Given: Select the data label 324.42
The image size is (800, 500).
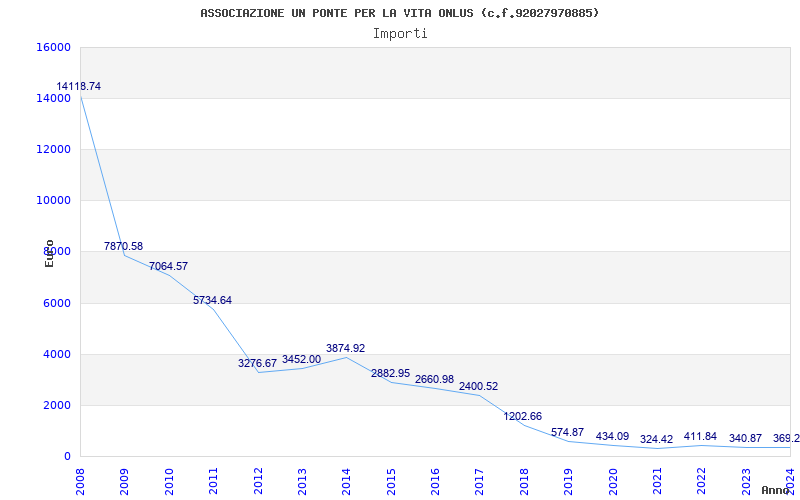Looking at the screenshot, I should click(x=656, y=439).
